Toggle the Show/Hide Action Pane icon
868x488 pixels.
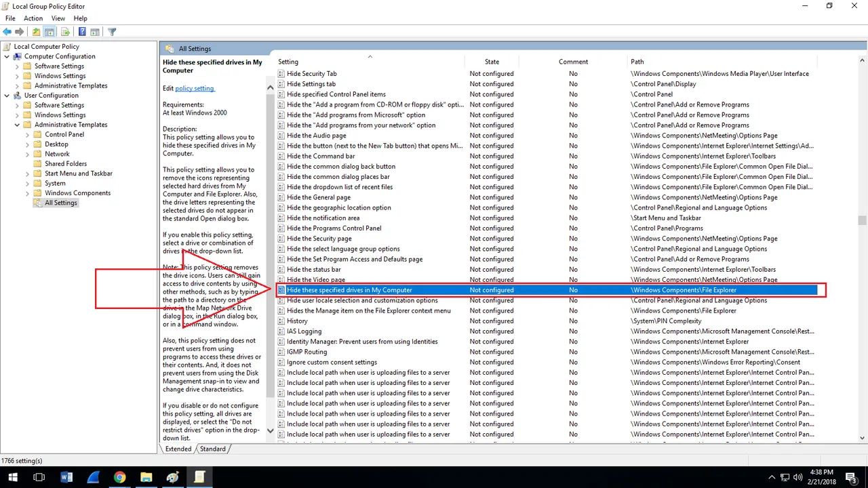tap(95, 32)
